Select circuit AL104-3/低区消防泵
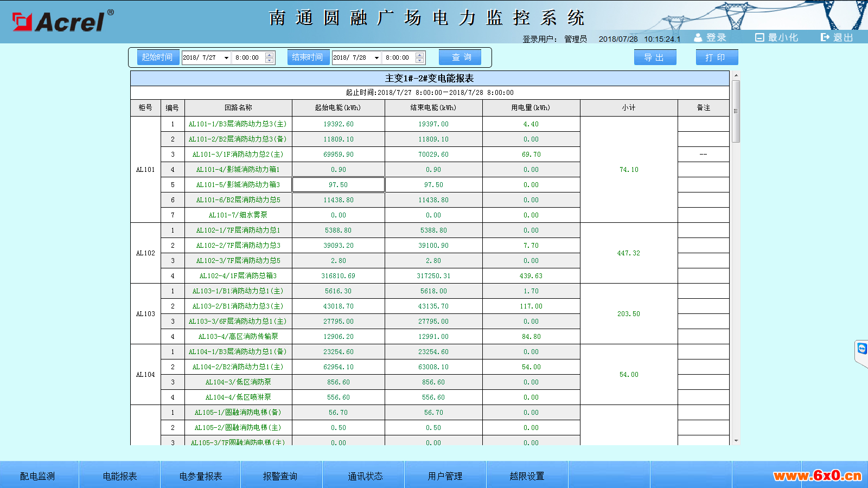The width and height of the screenshot is (868, 488). tap(238, 382)
